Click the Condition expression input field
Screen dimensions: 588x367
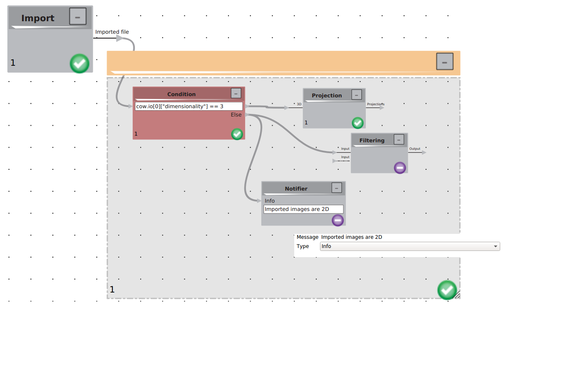(x=189, y=107)
